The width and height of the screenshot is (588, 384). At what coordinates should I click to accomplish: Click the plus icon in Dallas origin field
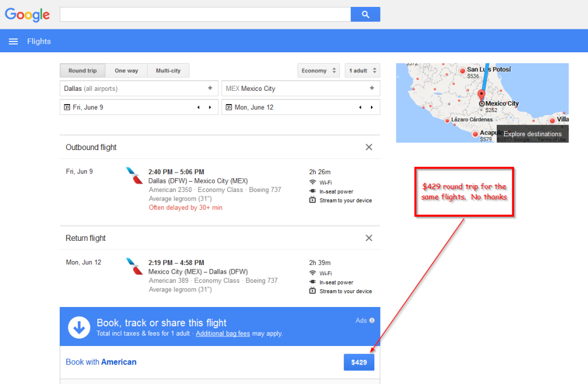(x=210, y=88)
